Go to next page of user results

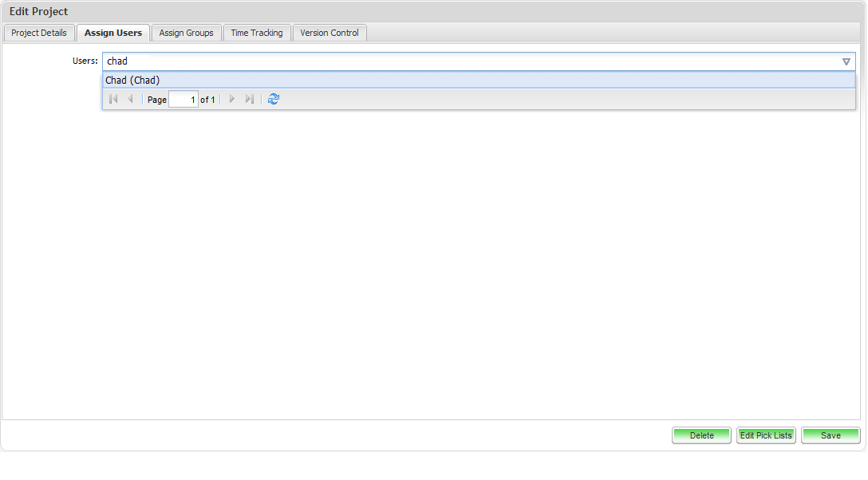click(232, 100)
